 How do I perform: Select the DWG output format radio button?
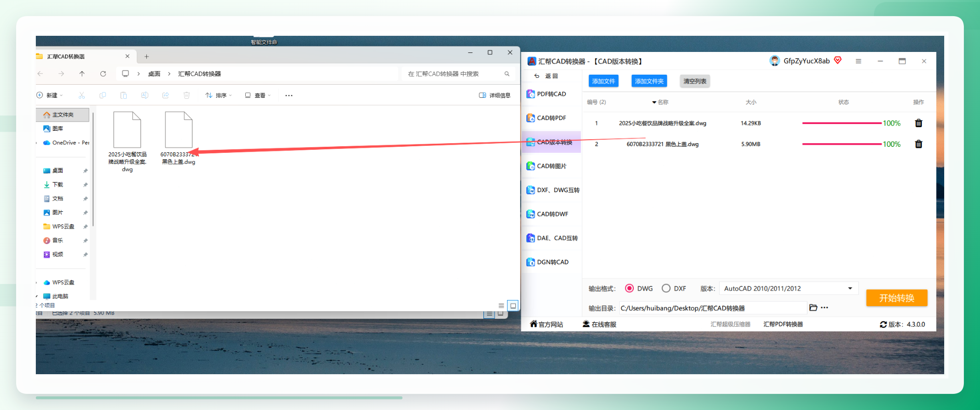(629, 288)
